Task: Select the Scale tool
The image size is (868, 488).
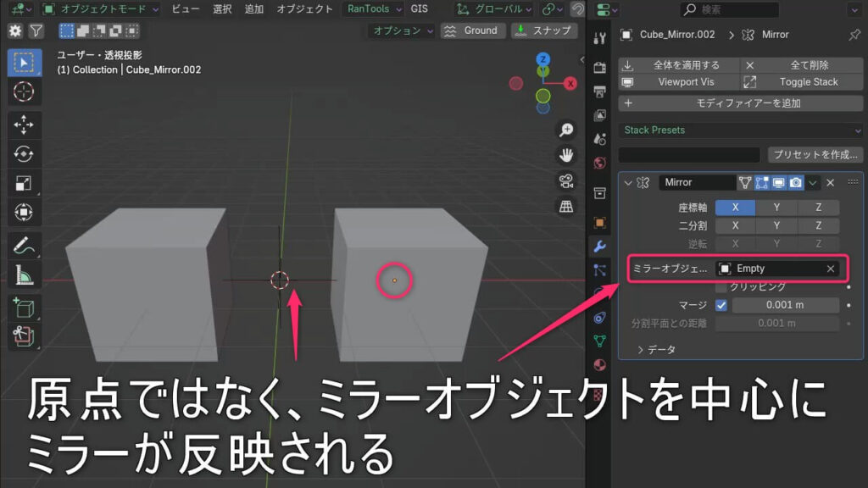Action: coord(24,184)
